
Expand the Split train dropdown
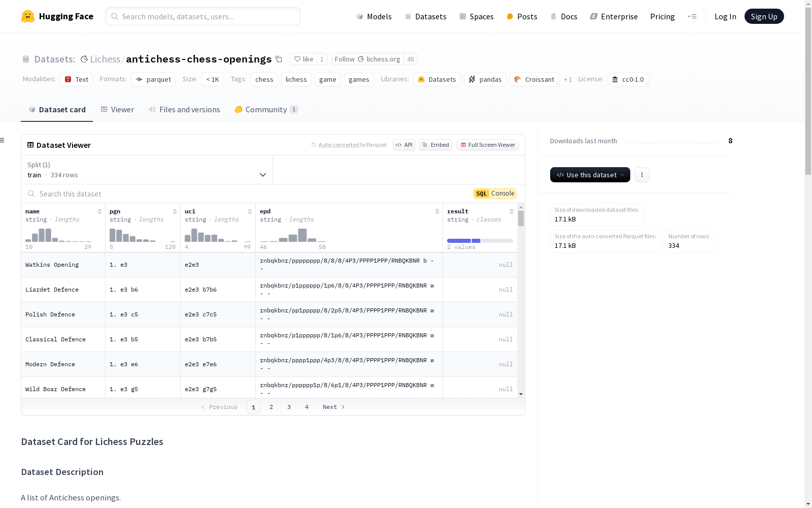pos(147,170)
